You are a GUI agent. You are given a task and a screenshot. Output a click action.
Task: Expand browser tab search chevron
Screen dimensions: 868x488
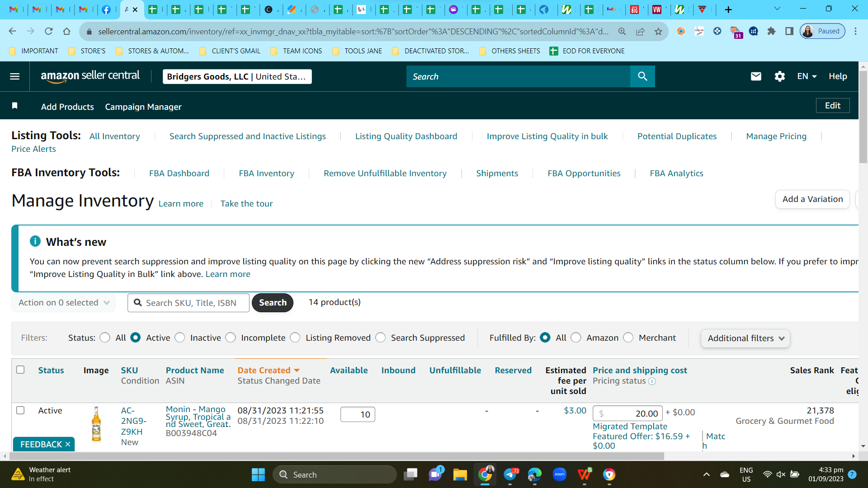pyautogui.click(x=777, y=9)
